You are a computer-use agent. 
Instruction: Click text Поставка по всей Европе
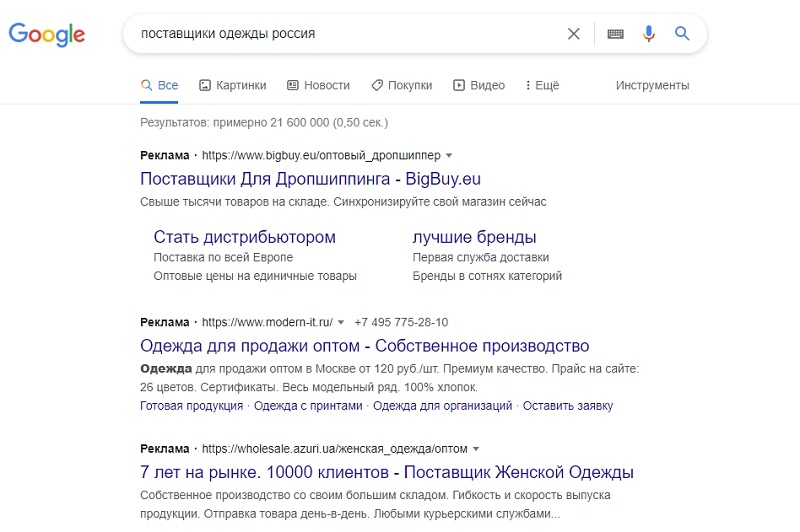click(x=223, y=258)
